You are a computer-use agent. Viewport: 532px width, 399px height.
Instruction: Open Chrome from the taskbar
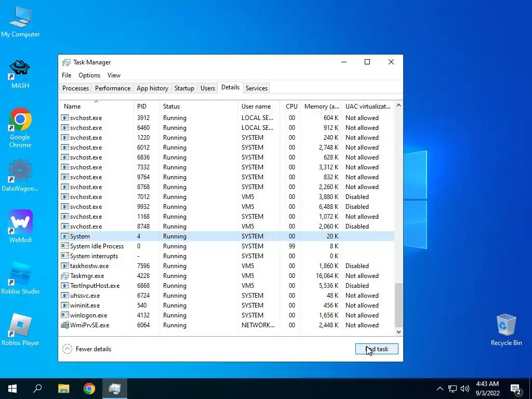tap(89, 389)
